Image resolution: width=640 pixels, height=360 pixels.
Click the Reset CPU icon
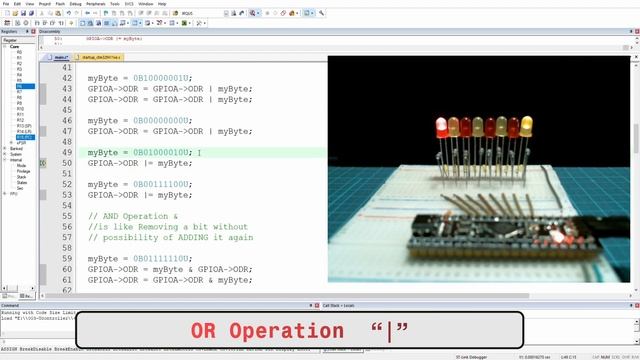pos(7,23)
